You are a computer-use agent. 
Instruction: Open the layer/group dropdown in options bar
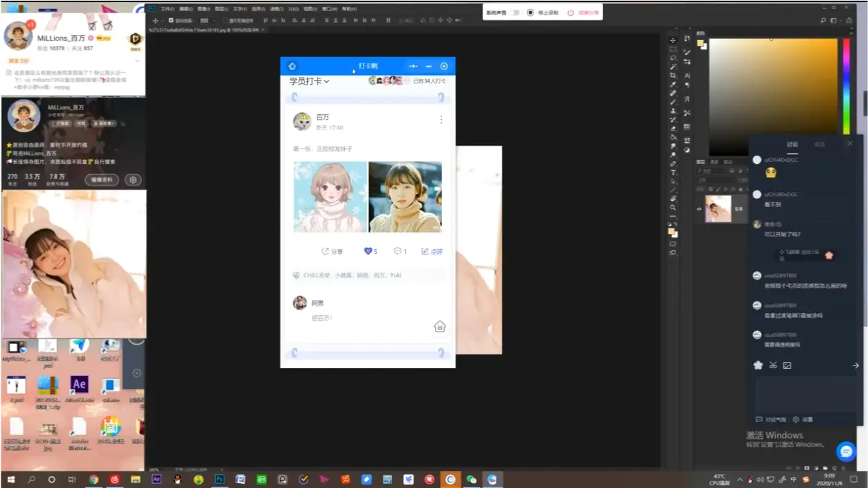pyautogui.click(x=207, y=21)
